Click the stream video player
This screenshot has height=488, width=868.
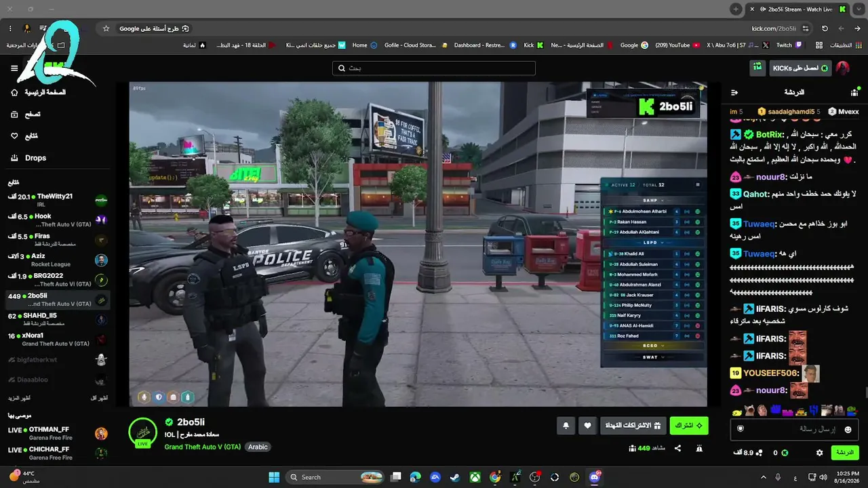click(x=418, y=244)
